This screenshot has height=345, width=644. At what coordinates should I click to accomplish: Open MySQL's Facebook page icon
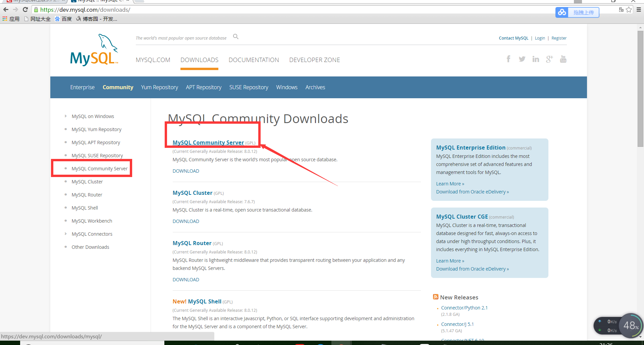click(x=508, y=59)
